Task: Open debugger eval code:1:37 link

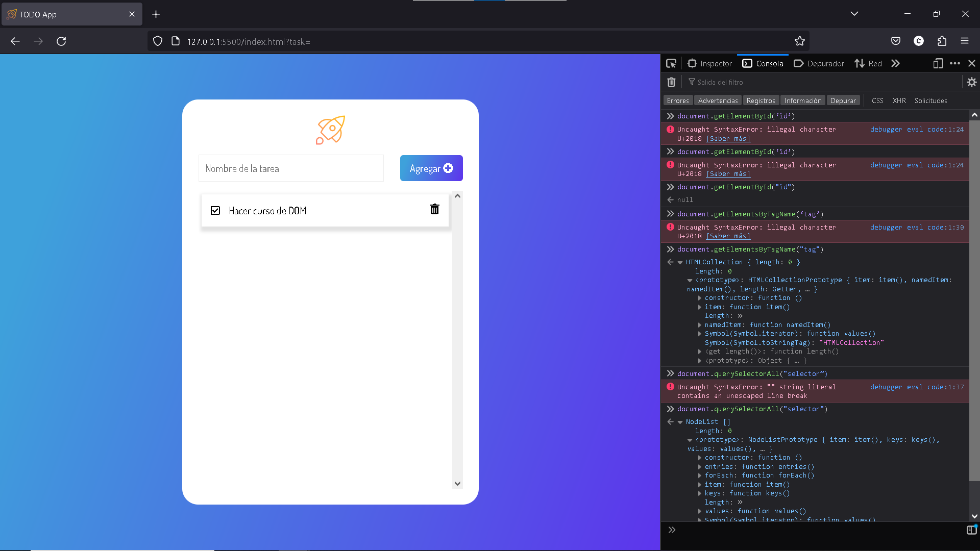Action: [917, 387]
